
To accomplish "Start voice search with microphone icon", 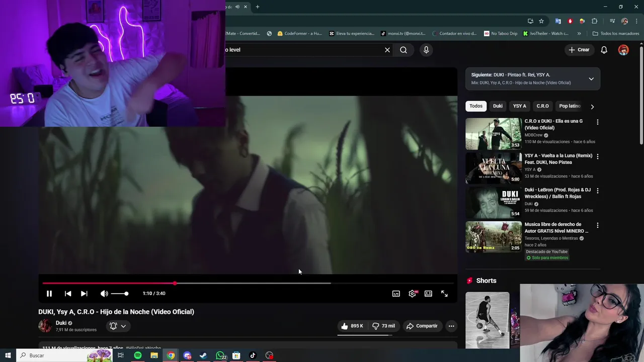I will [x=426, y=50].
